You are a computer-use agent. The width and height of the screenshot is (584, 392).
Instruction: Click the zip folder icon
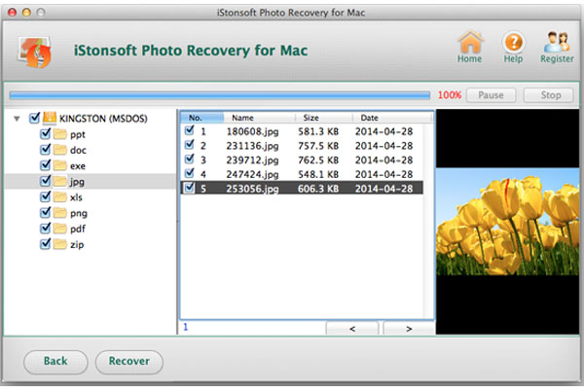pos(60,244)
